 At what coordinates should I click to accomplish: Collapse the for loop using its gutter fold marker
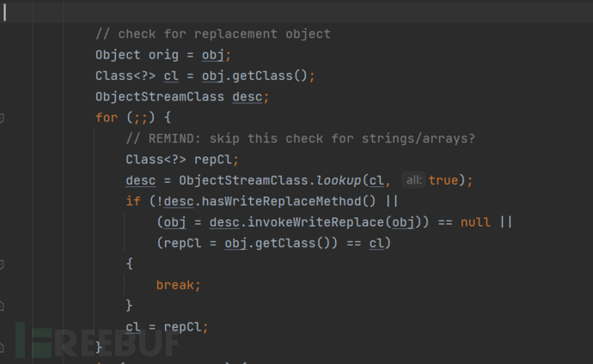[x=3, y=118]
